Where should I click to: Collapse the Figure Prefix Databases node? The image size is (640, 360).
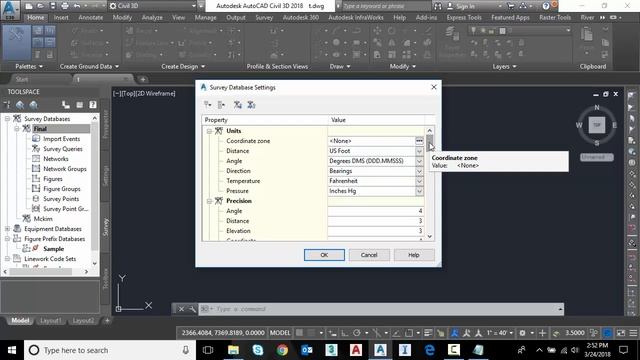click(x=7, y=239)
